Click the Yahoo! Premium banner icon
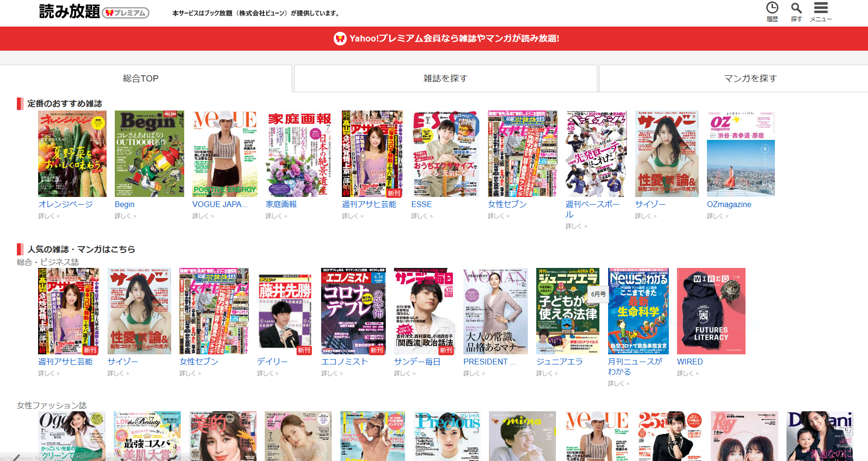The height and width of the screenshot is (461, 868). [x=340, y=39]
